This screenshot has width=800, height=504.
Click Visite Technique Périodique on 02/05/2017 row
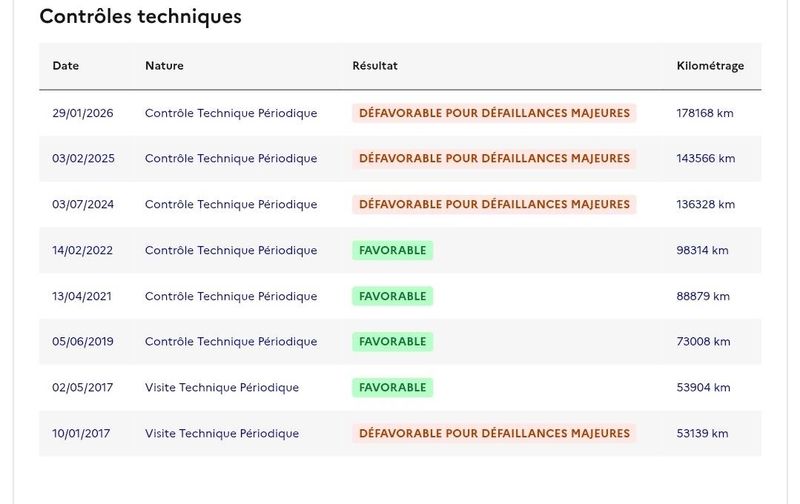[x=222, y=387]
